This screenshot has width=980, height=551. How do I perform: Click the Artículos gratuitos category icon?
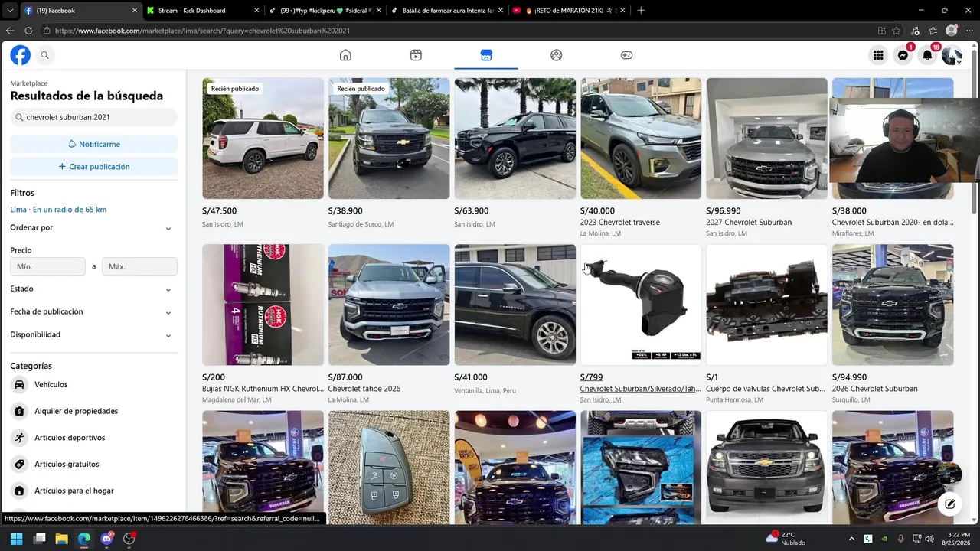click(x=19, y=464)
